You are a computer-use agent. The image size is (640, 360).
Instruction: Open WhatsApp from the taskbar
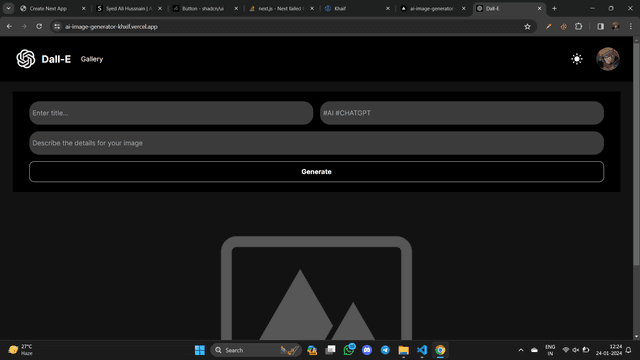(x=349, y=350)
